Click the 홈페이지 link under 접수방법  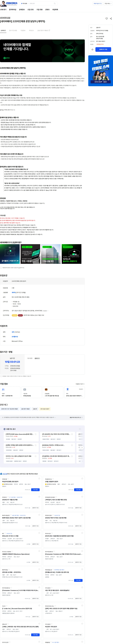pos(37,358)
